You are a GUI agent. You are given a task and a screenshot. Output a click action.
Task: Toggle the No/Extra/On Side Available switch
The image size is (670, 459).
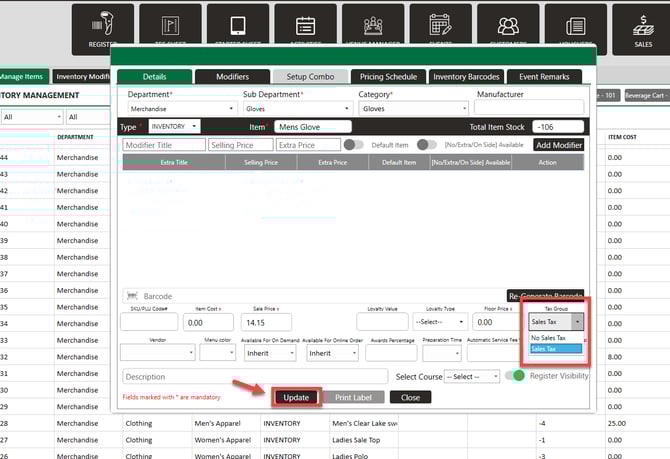pyautogui.click(x=427, y=145)
